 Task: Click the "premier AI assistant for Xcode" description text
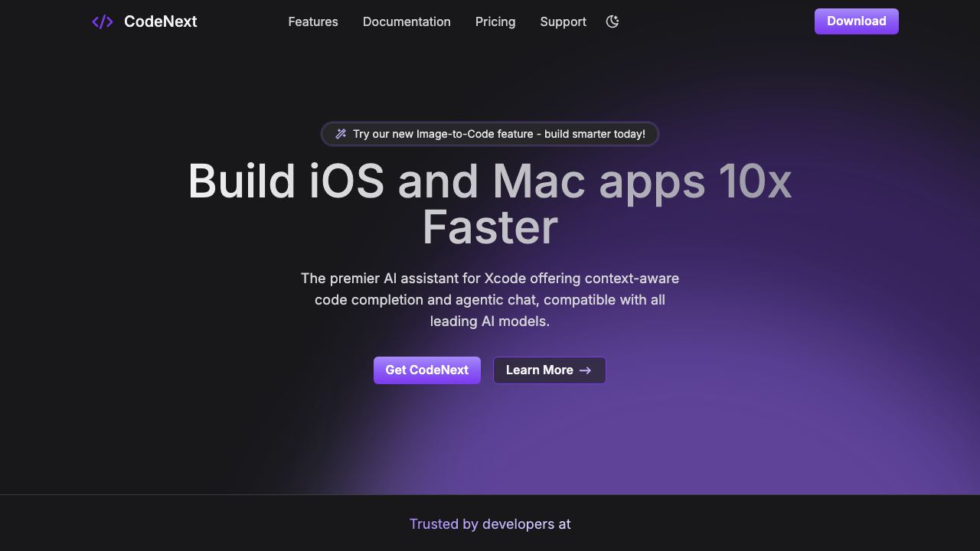click(490, 300)
